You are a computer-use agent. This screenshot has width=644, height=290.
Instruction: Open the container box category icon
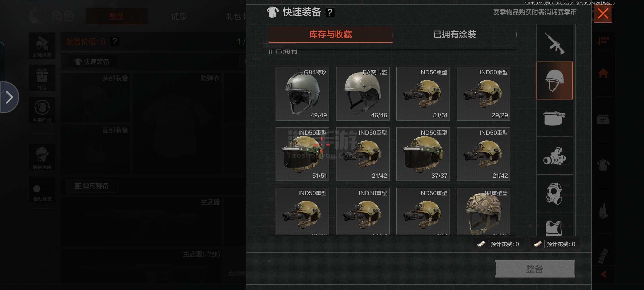pyautogui.click(x=554, y=118)
